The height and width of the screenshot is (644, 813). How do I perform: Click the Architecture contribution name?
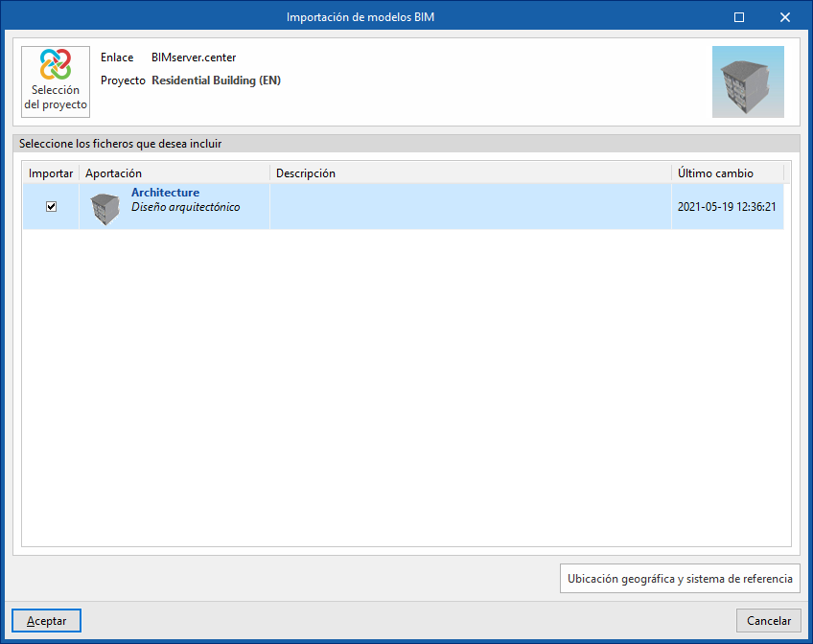(x=166, y=193)
